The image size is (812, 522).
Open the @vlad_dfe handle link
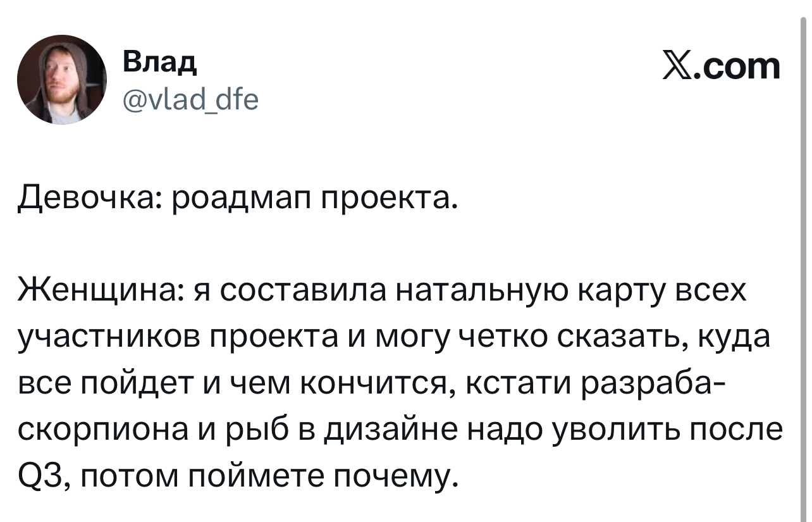tap(190, 98)
